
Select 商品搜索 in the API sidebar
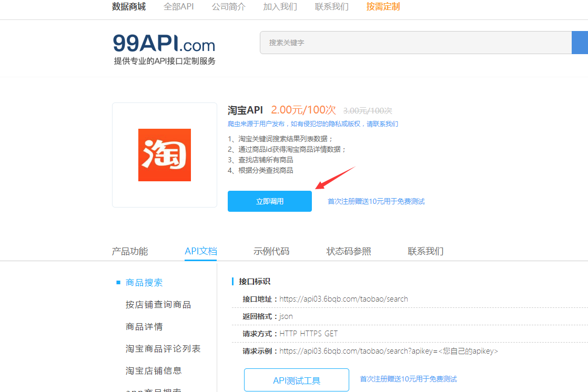144,283
